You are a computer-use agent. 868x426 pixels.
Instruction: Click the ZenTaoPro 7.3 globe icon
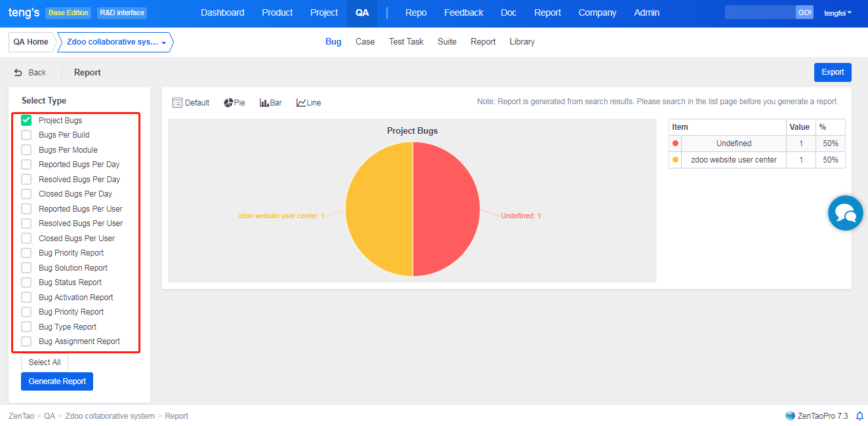click(790, 416)
